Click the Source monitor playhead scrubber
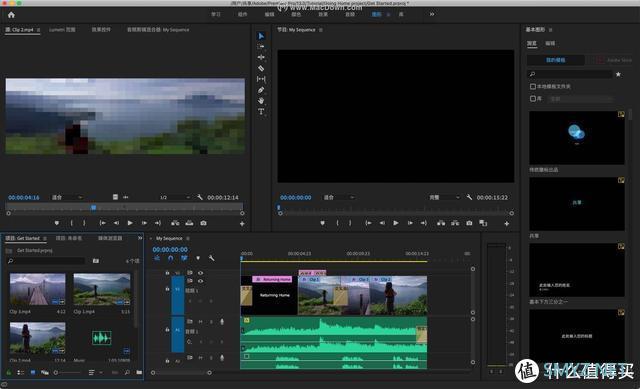 click(x=93, y=208)
